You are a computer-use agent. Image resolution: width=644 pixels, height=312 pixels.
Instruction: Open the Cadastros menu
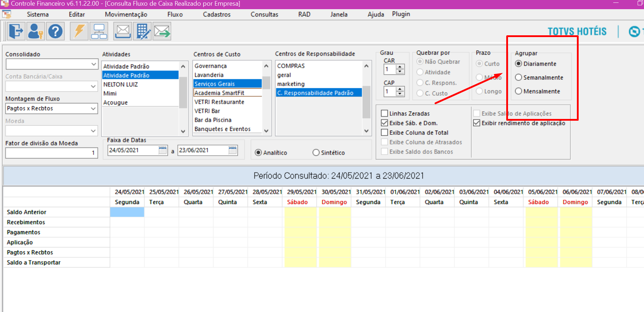point(217,14)
